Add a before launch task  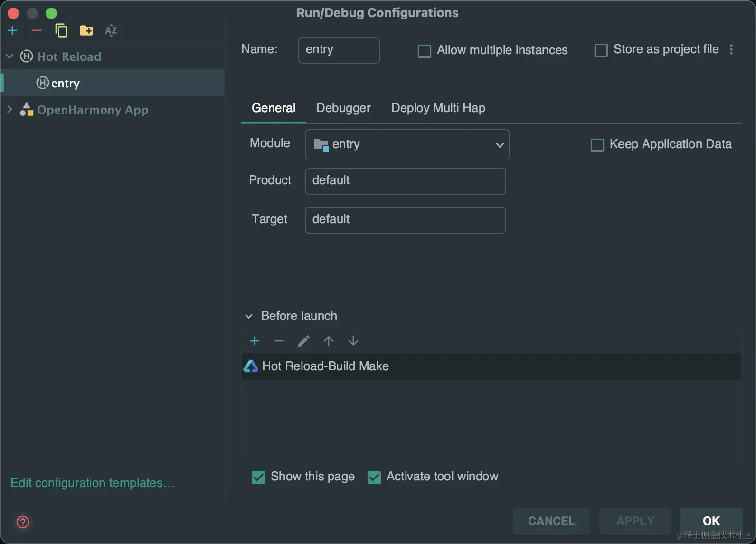[x=255, y=341]
